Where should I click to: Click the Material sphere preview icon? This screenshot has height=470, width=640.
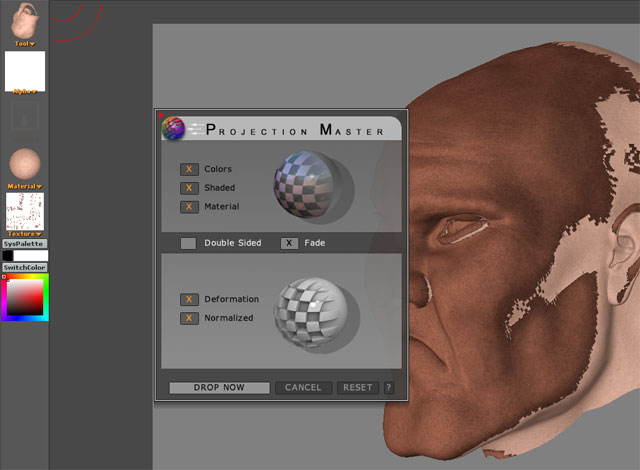25,164
